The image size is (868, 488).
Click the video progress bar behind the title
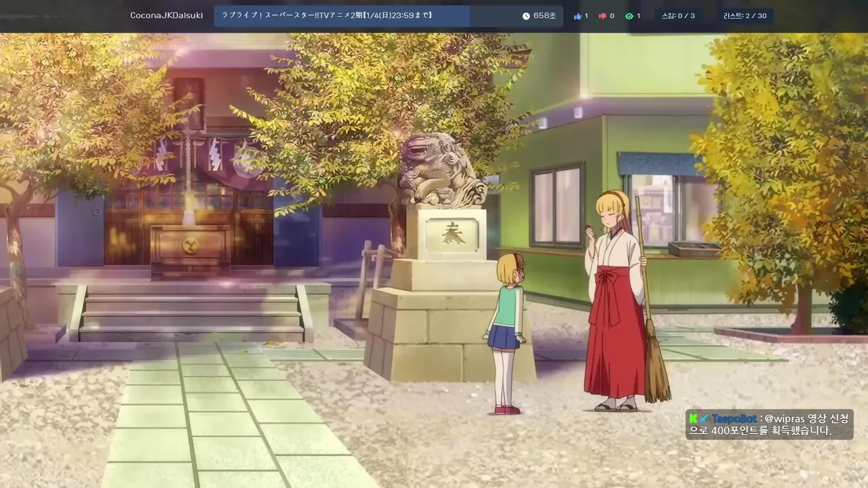tap(389, 16)
